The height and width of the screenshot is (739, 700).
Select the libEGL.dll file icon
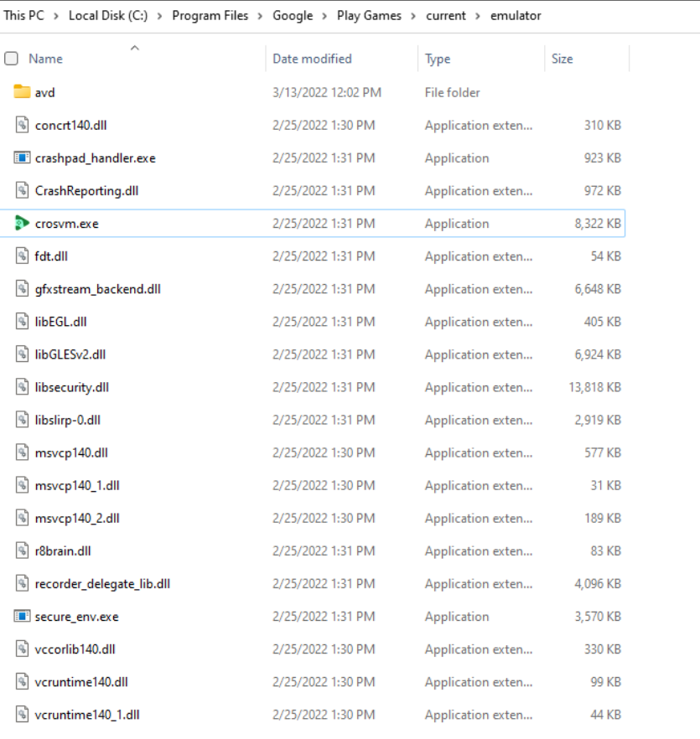[x=22, y=322]
